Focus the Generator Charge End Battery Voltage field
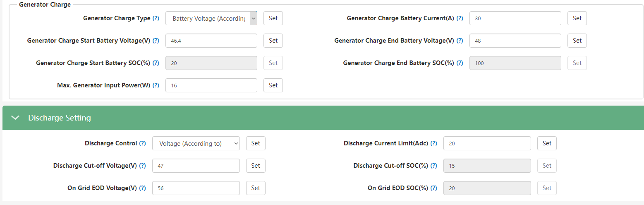Screen dimensions: 644x205 515,41
